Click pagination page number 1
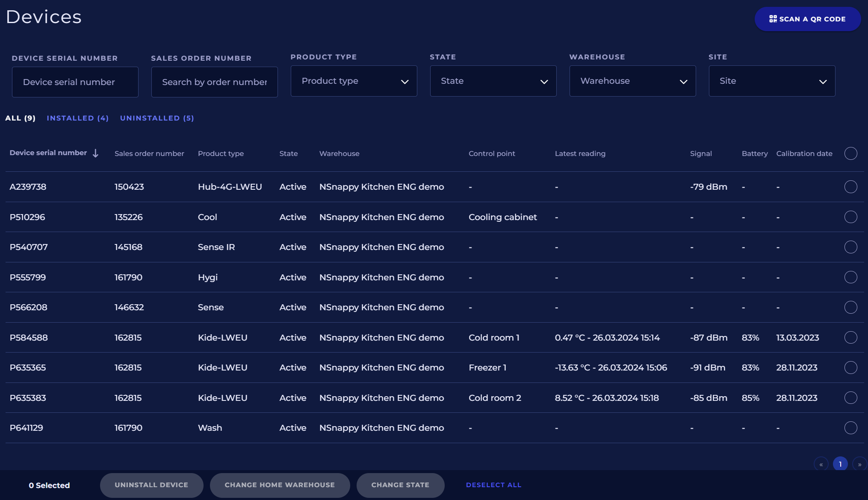The image size is (868, 500). click(840, 464)
